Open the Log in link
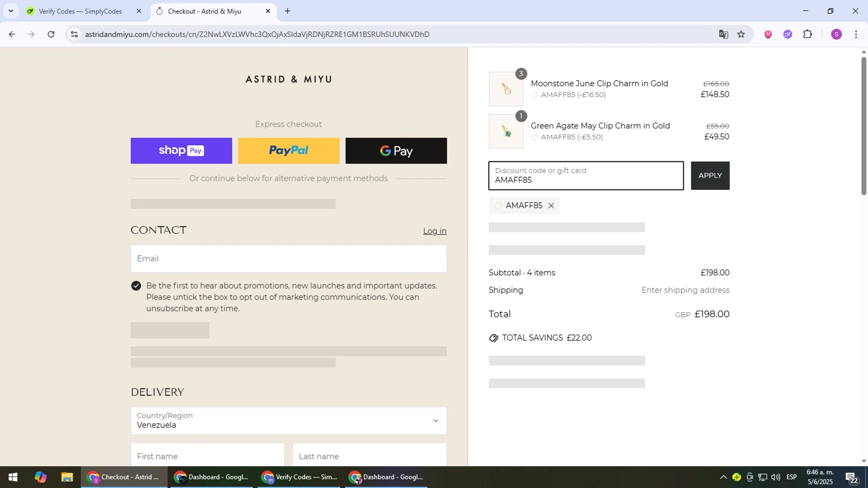The height and width of the screenshot is (488, 868). click(435, 231)
